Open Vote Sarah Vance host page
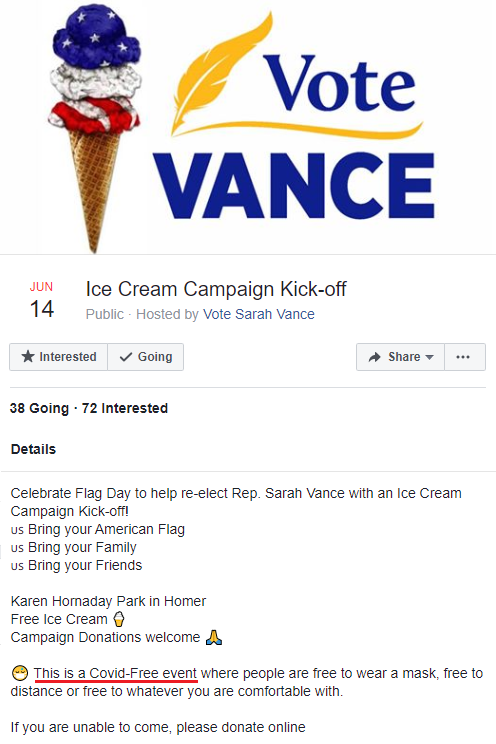496x744 pixels. coord(259,314)
